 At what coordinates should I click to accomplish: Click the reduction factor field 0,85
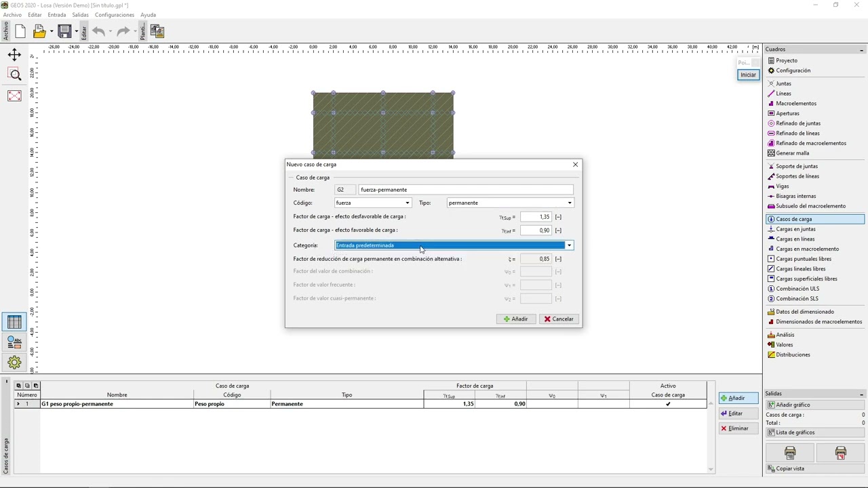tap(536, 259)
